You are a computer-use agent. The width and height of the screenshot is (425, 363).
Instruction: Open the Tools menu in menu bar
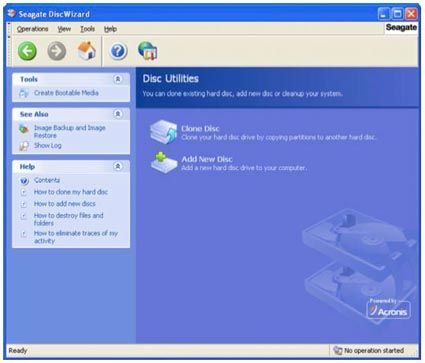point(87,29)
